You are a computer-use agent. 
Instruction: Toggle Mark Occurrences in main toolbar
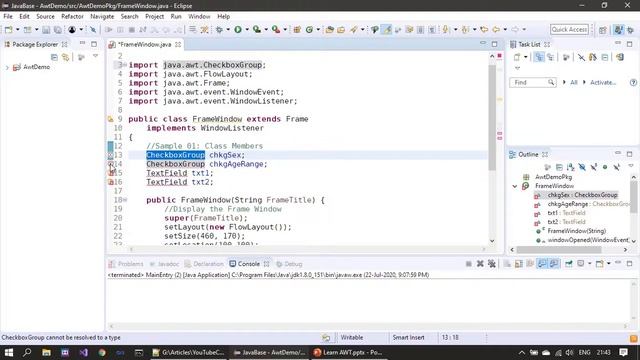pyautogui.click(x=386, y=29)
